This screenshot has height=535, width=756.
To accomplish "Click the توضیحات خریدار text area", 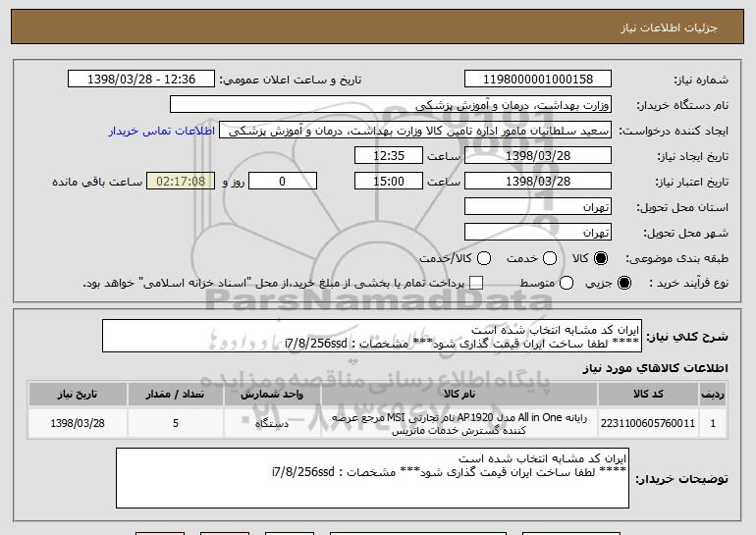I will (x=372, y=478).
